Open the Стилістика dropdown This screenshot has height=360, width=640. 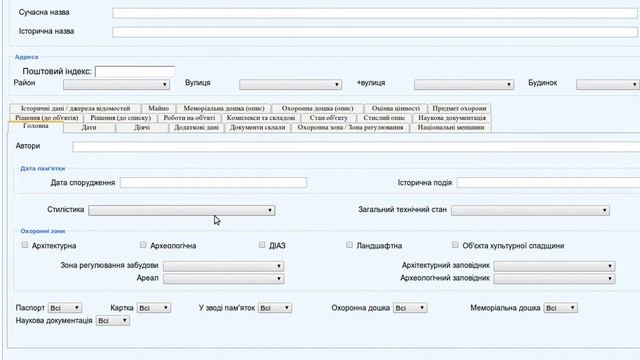click(x=182, y=210)
